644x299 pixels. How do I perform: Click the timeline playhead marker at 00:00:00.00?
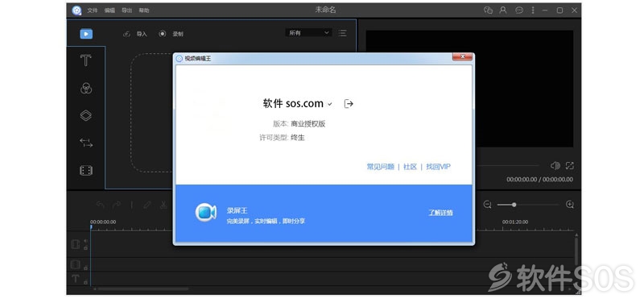pos(91,226)
